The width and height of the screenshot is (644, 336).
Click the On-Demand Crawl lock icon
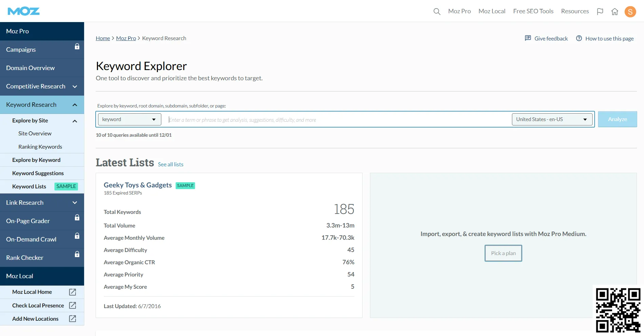[77, 236]
